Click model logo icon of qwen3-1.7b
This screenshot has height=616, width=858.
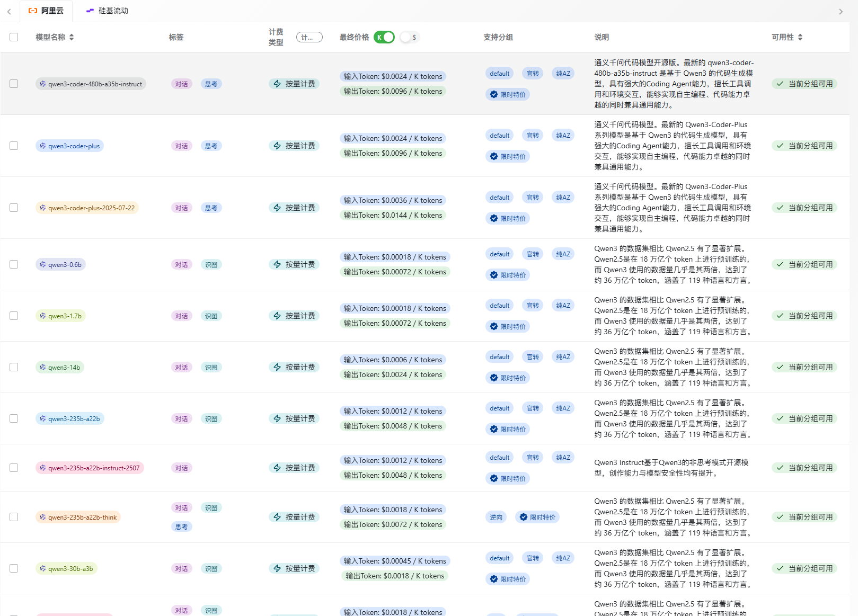tap(43, 316)
